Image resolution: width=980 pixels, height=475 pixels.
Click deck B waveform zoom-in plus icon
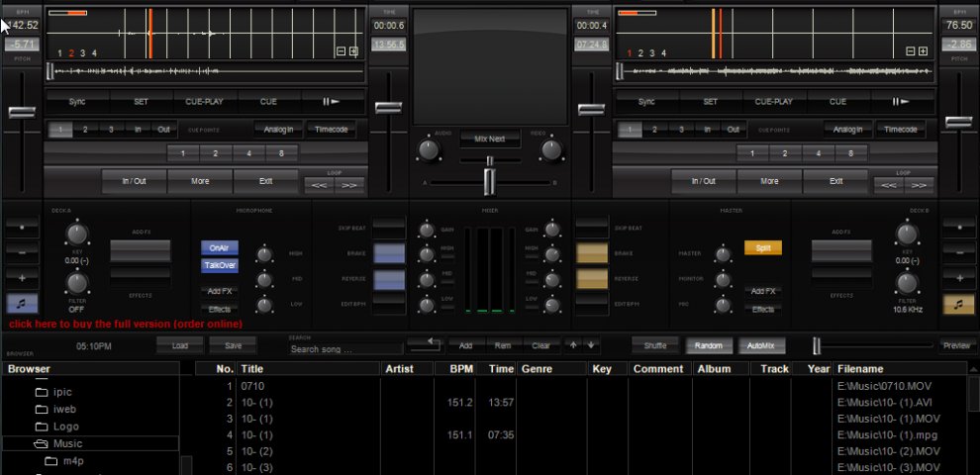[923, 51]
